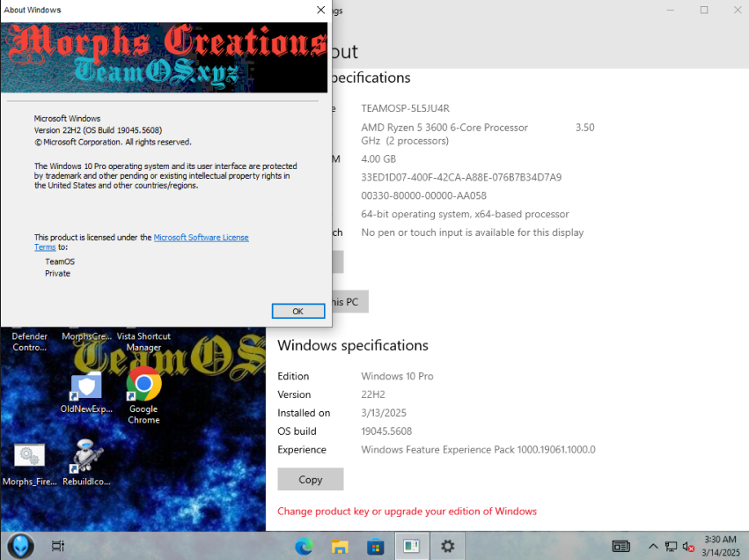This screenshot has height=560, width=749.
Task: Open network status tray icon
Action: point(672,546)
